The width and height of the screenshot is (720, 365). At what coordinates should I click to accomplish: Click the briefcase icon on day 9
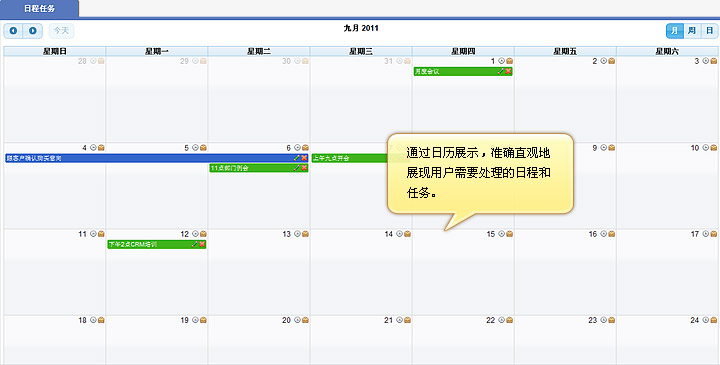click(611, 147)
